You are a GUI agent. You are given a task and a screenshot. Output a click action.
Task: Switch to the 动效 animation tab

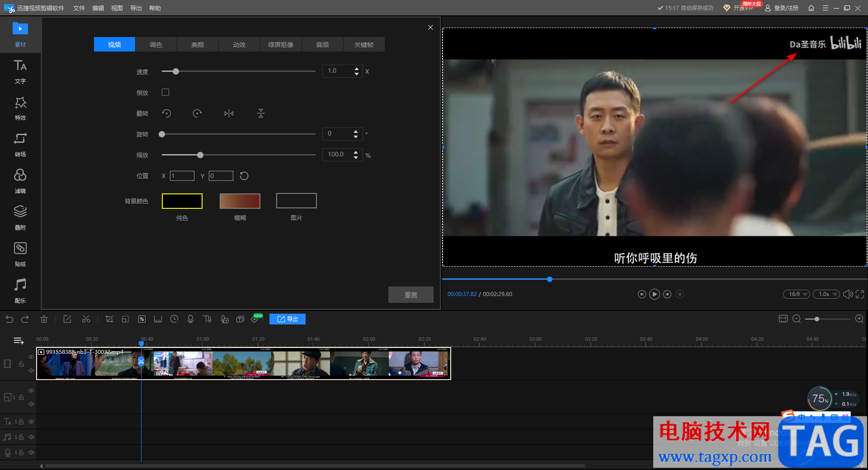(239, 44)
